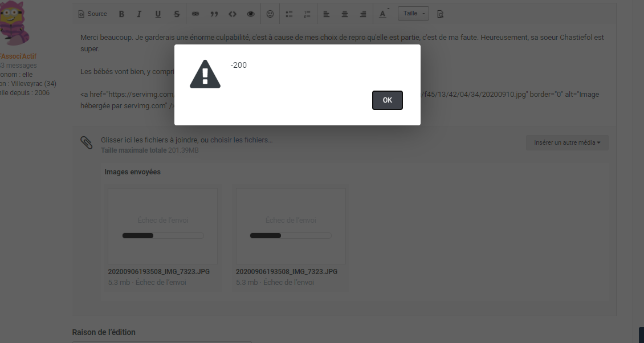Screen dimensions: 644x343
Task: Align text to the center
Action: click(345, 14)
